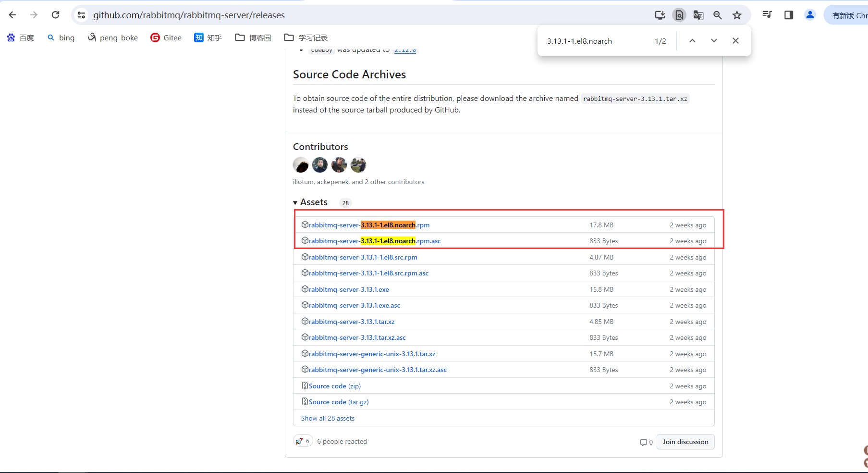
Task: Click the find bar search field
Action: 596,41
